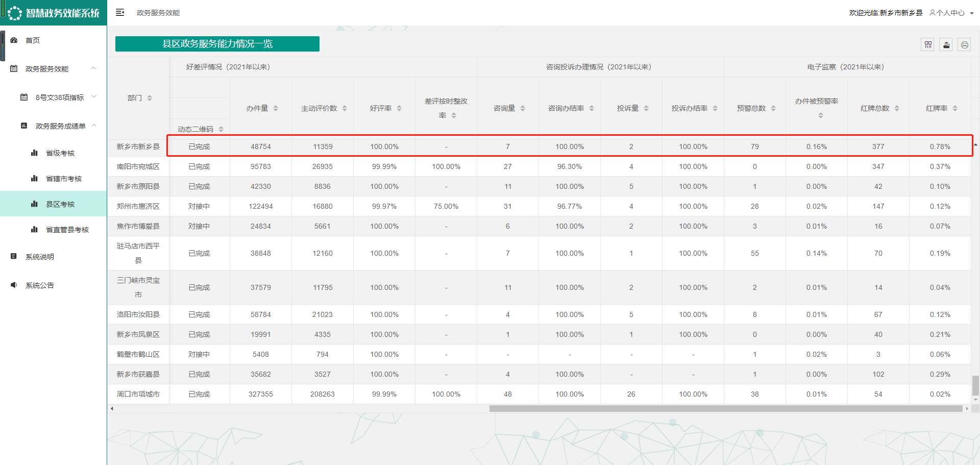Image resolution: width=980 pixels, height=465 pixels.
Task: Click the 首页 dashboard icon
Action: (x=14, y=40)
